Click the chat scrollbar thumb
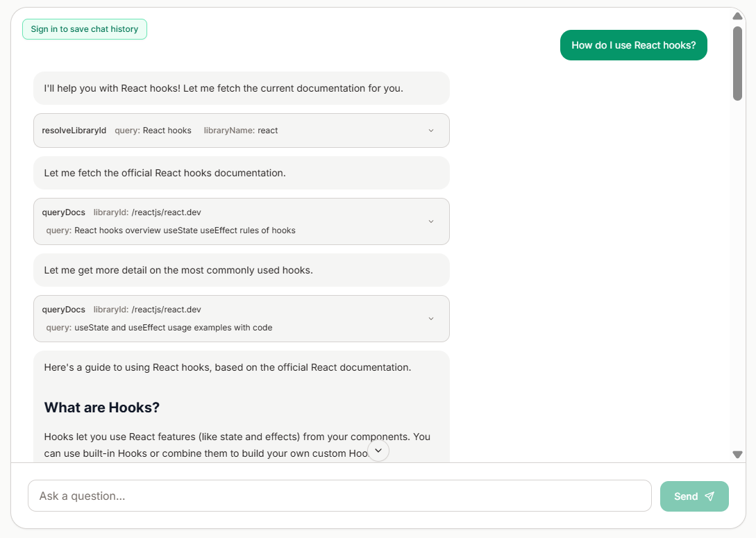 point(737,63)
